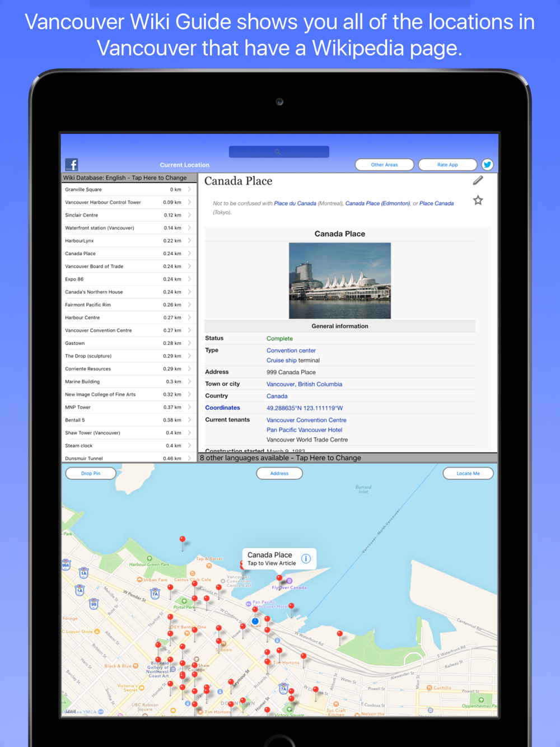Open Vancouver Board of Trade chevron
560x747 pixels.
(189, 267)
